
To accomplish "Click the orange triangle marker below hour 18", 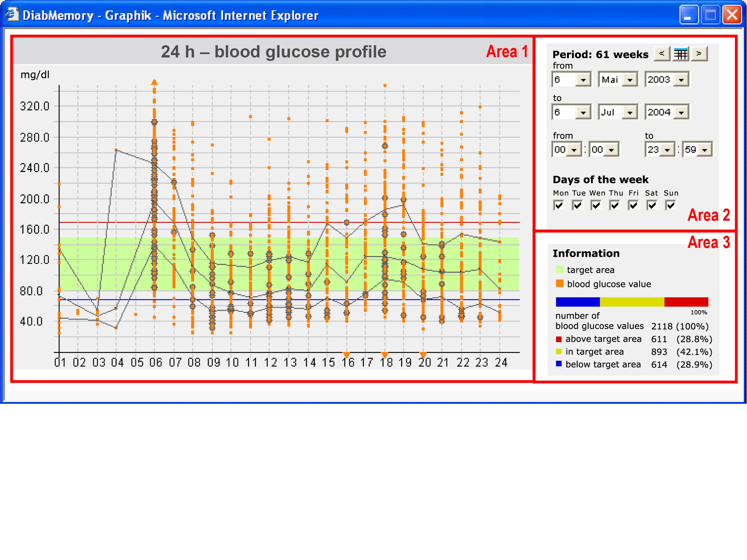I will [x=385, y=354].
